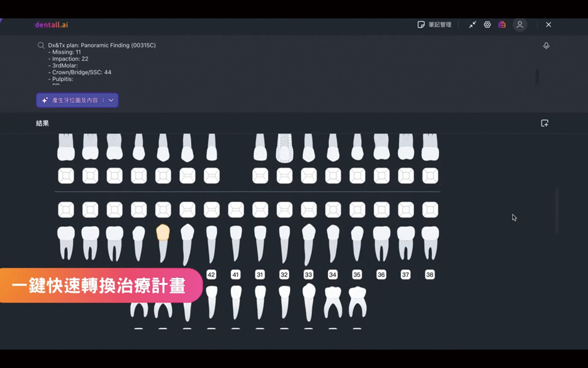Click upper occlusal box in tooth 38 column
The image size is (588, 368).
[430, 176]
